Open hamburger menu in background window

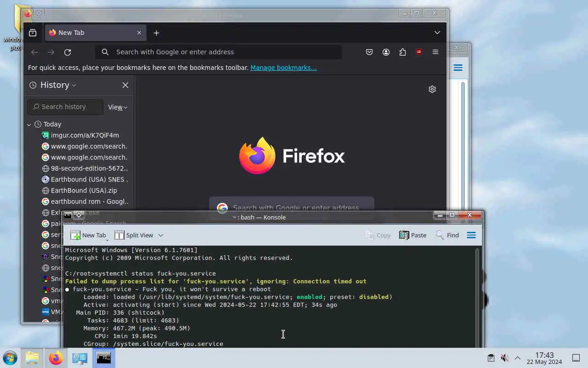(458, 68)
